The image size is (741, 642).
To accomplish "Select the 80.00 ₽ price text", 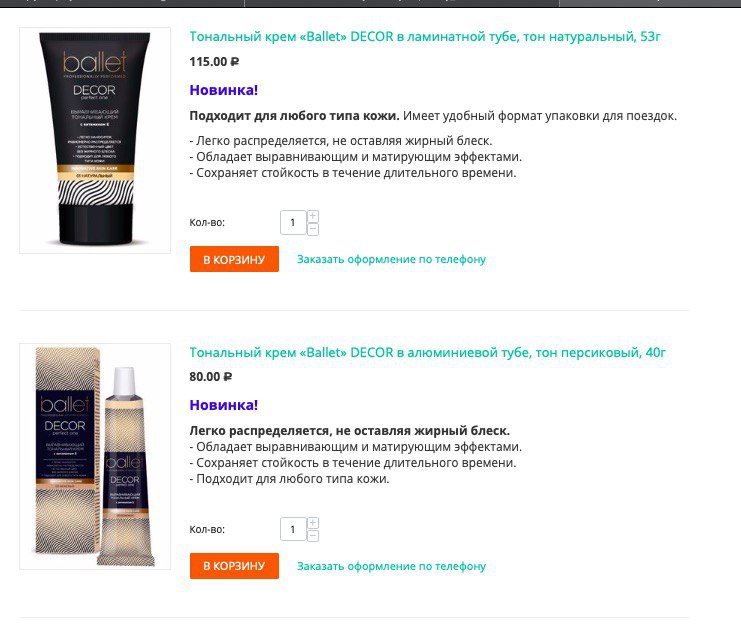I will point(211,377).
